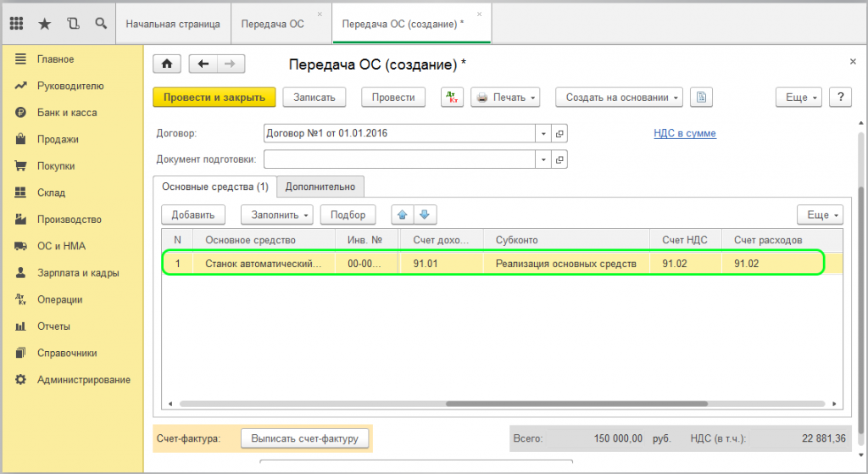Click the Отчеты chart icon

click(x=20, y=326)
